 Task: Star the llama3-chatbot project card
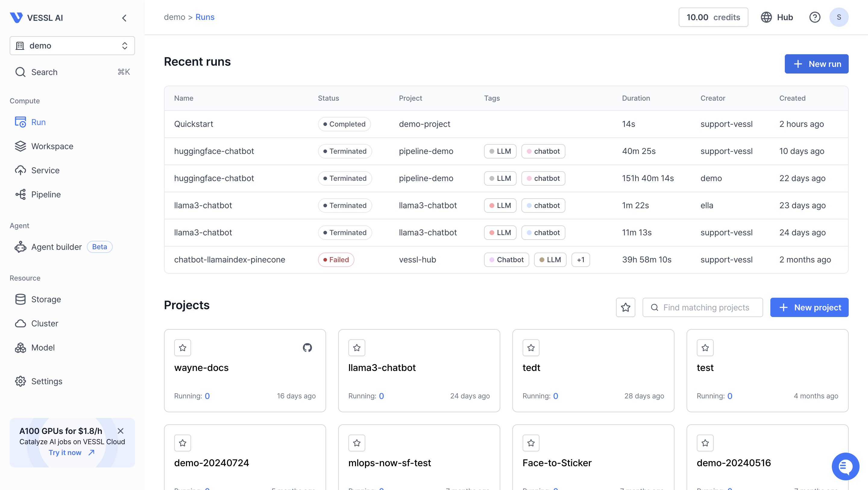[x=357, y=347]
